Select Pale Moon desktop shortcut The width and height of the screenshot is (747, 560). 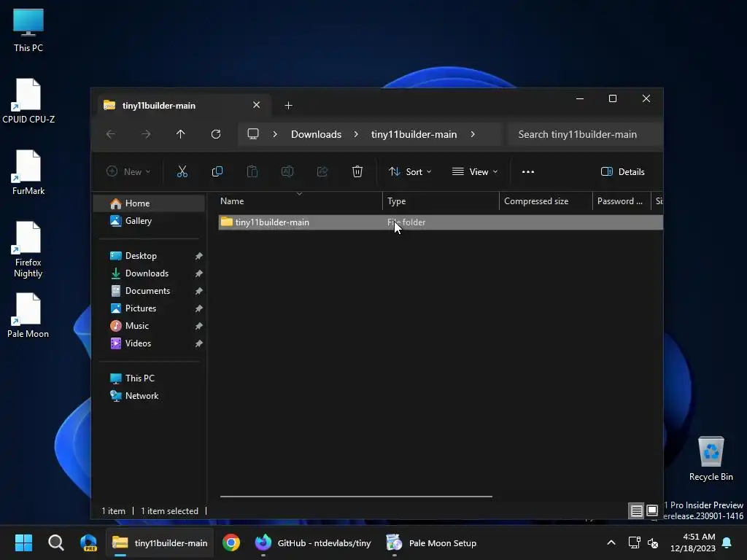coord(28,315)
